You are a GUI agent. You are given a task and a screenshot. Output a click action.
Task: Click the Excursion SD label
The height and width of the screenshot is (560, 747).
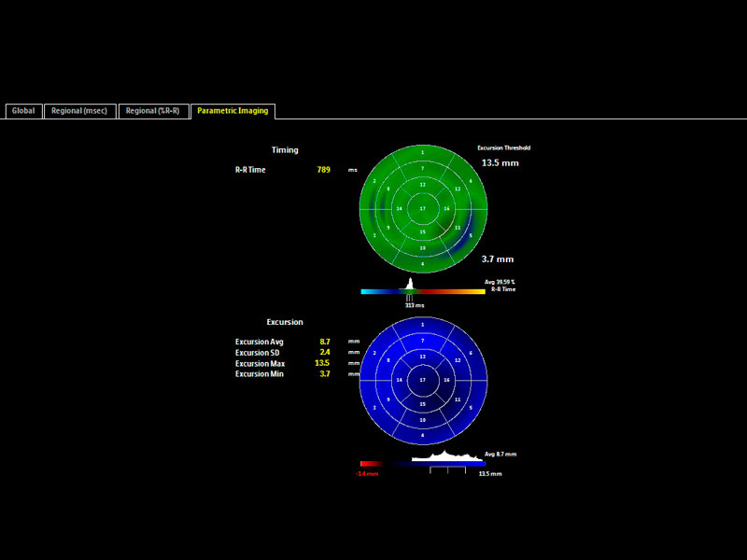coord(258,353)
